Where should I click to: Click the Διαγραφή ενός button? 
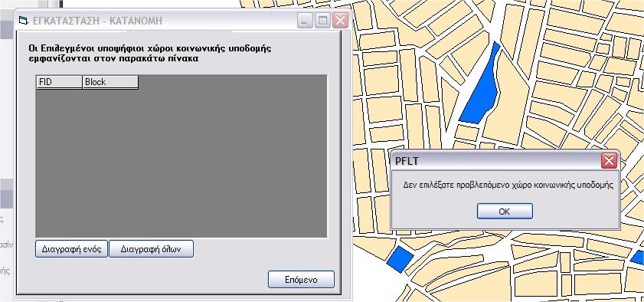(x=71, y=249)
